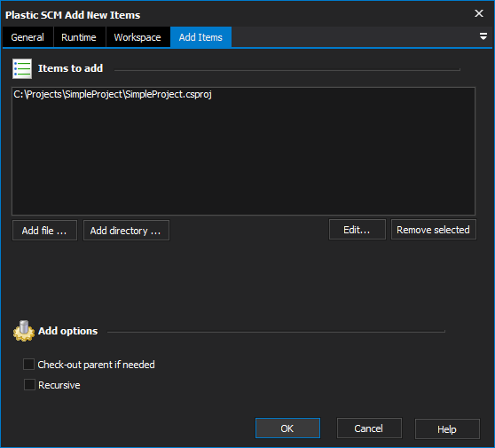This screenshot has height=448, width=495.
Task: Click the Cancel button
Action: pos(369,428)
